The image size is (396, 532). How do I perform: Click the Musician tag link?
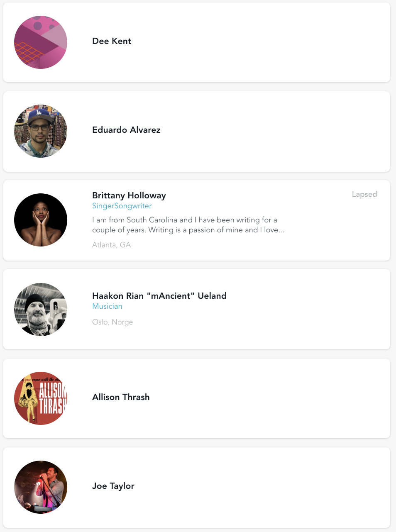(x=107, y=306)
